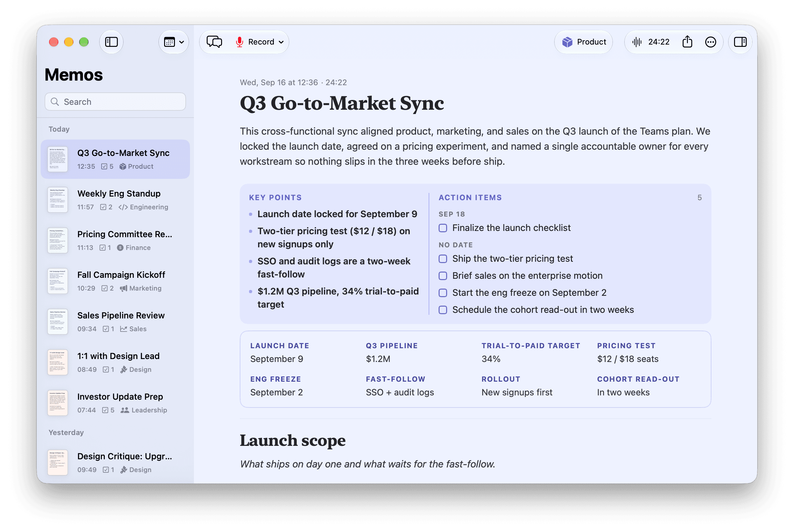Click the Sales chart tag icon
Image resolution: width=794 pixels, height=532 pixels.
click(123, 329)
